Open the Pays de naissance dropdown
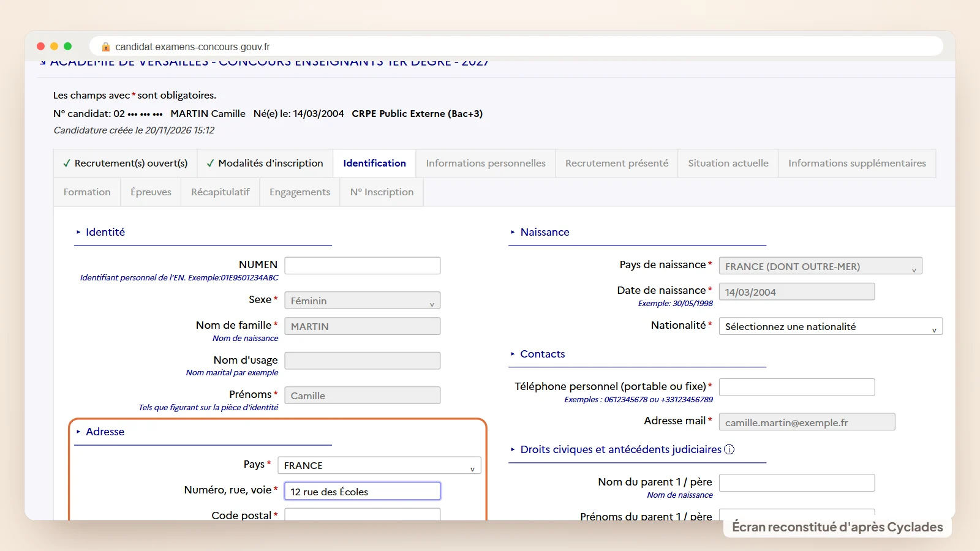 820,266
